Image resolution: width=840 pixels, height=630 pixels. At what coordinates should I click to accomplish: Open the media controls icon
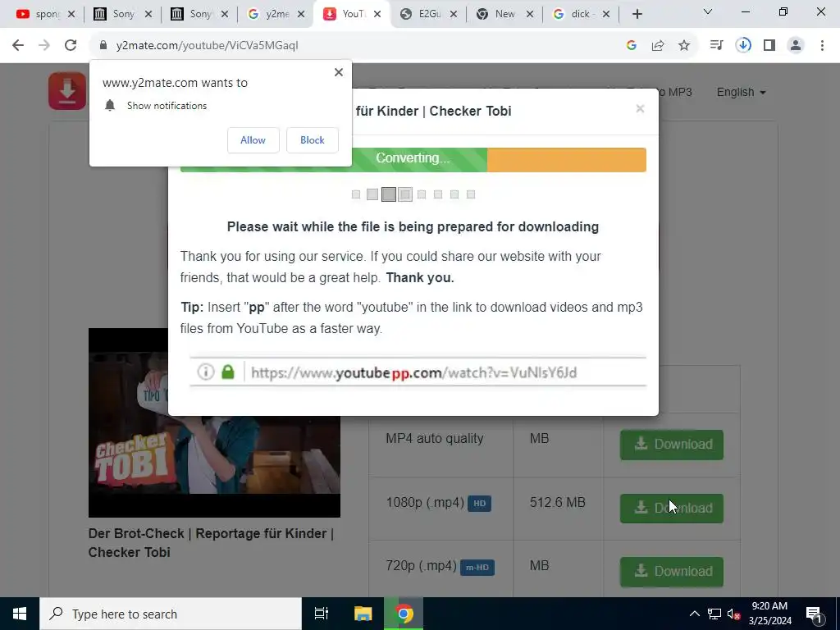coord(716,46)
